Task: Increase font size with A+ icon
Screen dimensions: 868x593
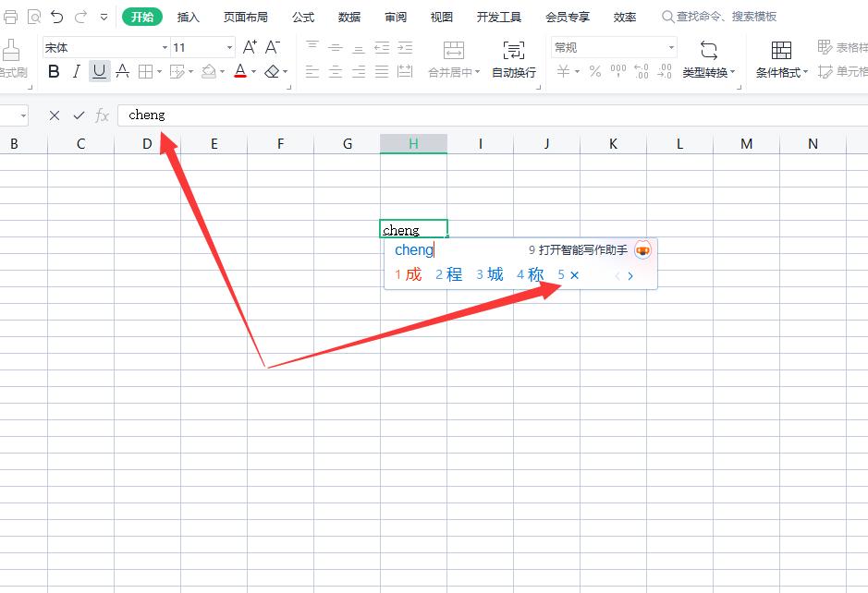Action: coord(250,47)
